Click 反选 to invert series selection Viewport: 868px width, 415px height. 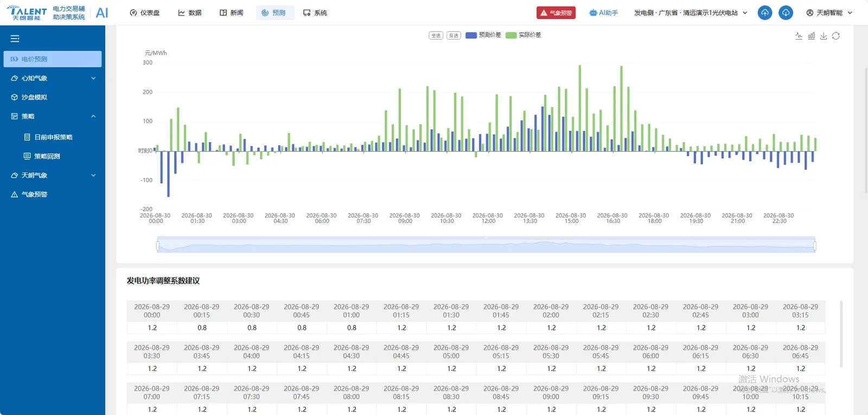coord(454,35)
